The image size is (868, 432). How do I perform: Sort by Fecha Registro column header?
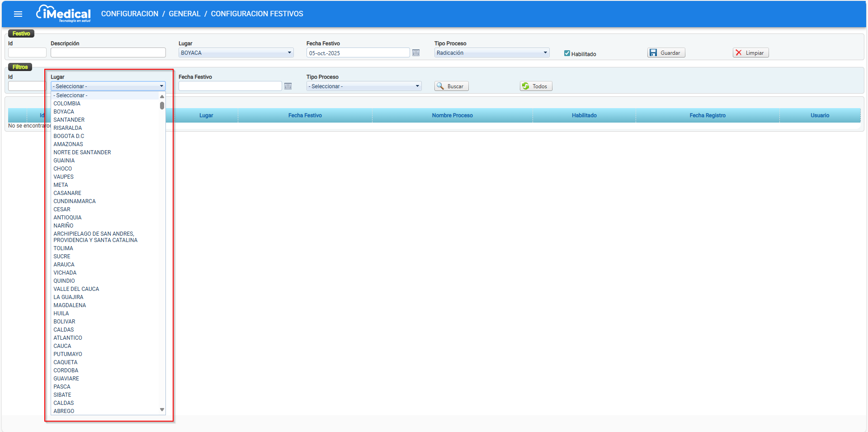(707, 115)
